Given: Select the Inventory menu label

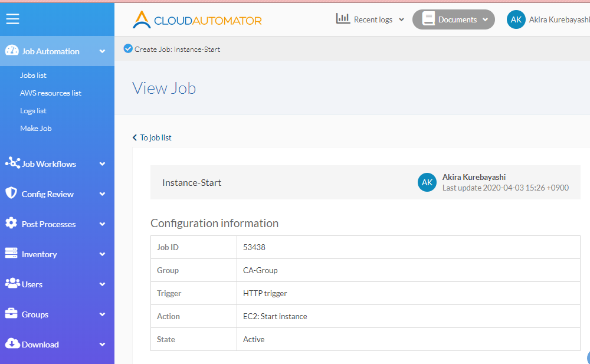Looking at the screenshot, I should pyautogui.click(x=39, y=254).
